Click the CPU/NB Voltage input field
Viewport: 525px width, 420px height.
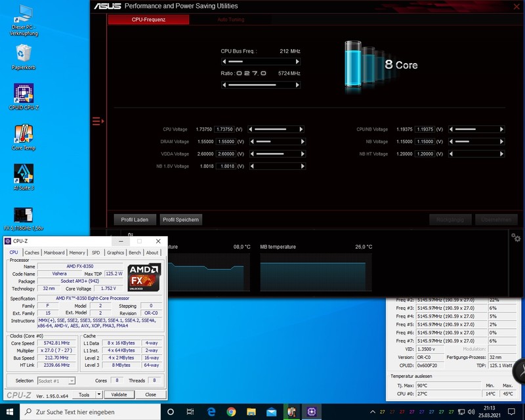[425, 129]
